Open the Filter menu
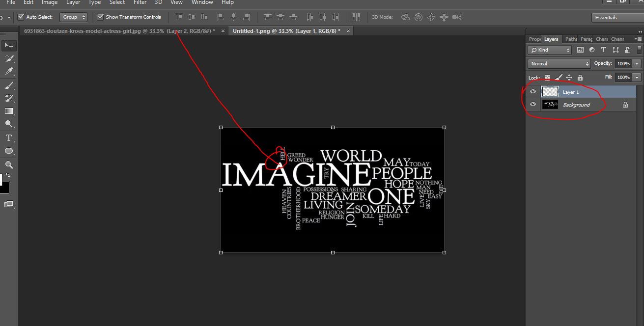 [140, 3]
